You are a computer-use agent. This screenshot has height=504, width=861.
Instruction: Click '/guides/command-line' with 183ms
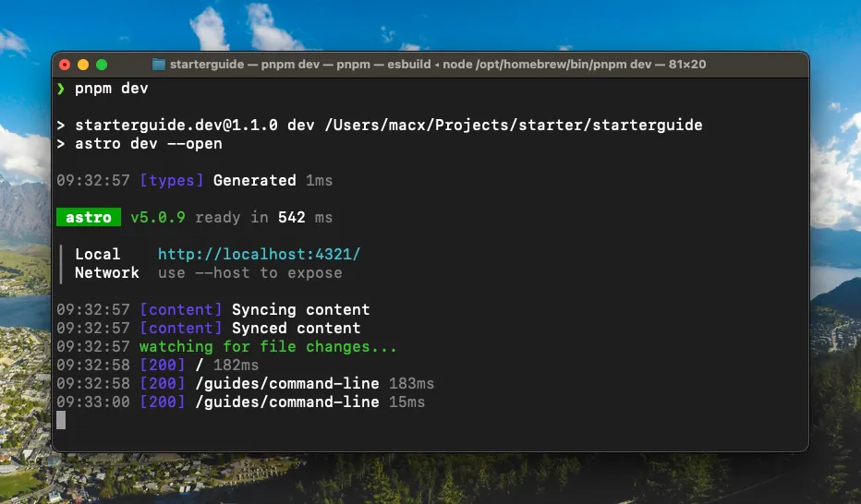pyautogui.click(x=287, y=384)
